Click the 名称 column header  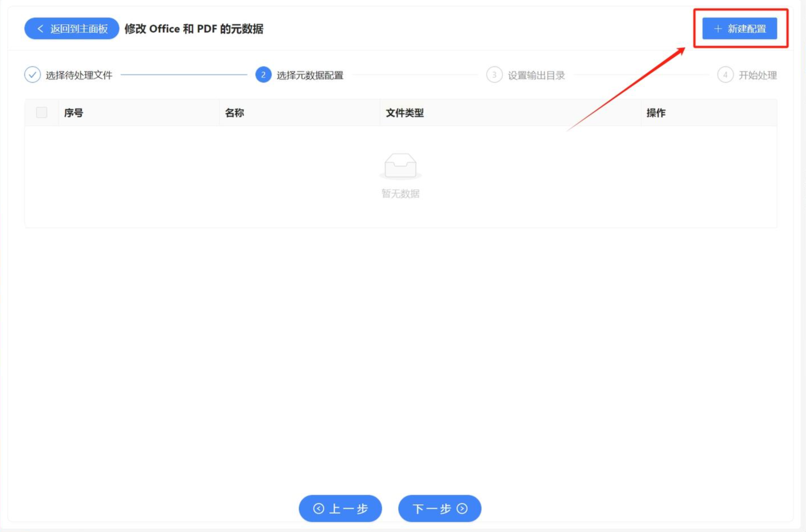pos(235,113)
